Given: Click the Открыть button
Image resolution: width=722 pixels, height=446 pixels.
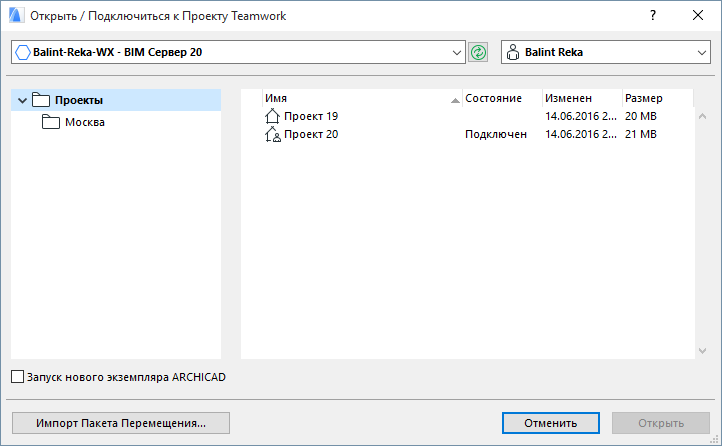Looking at the screenshot, I should click(661, 423).
